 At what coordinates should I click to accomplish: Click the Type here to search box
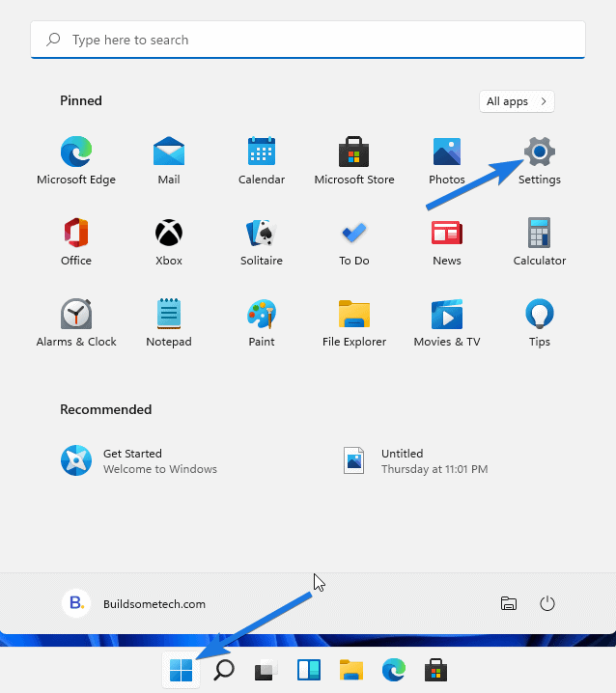tap(308, 40)
